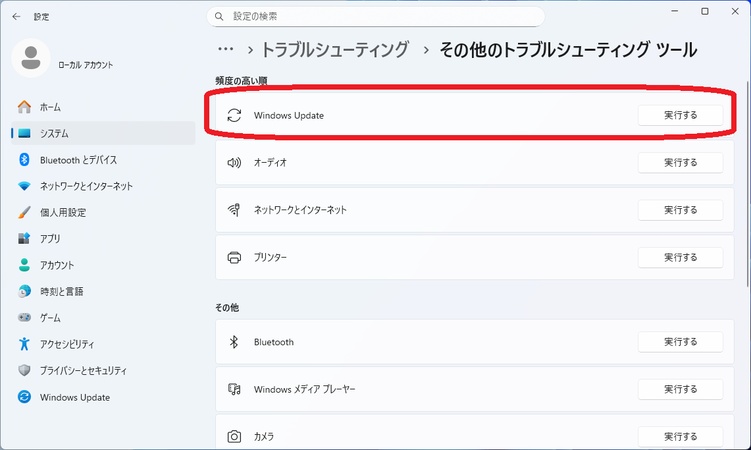Open ゲーム in the sidebar
This screenshot has width=751, height=450.
pyautogui.click(x=103, y=317)
